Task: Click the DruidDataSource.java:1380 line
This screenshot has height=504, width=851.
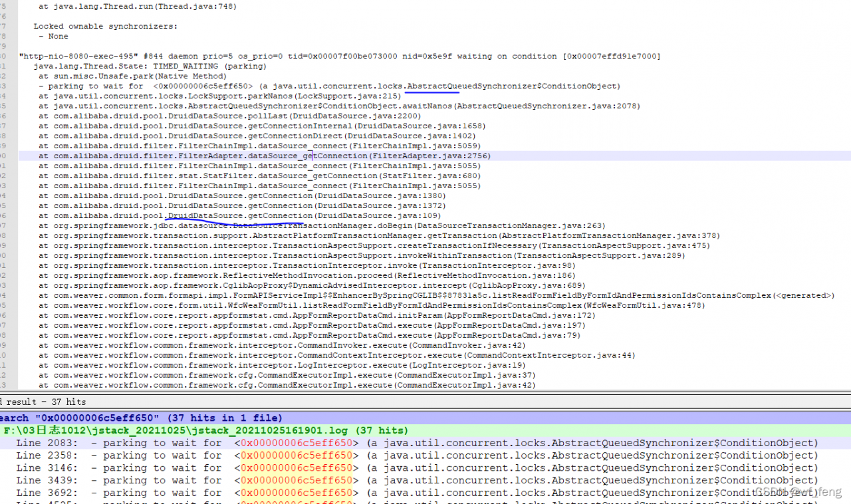Action: click(x=242, y=195)
